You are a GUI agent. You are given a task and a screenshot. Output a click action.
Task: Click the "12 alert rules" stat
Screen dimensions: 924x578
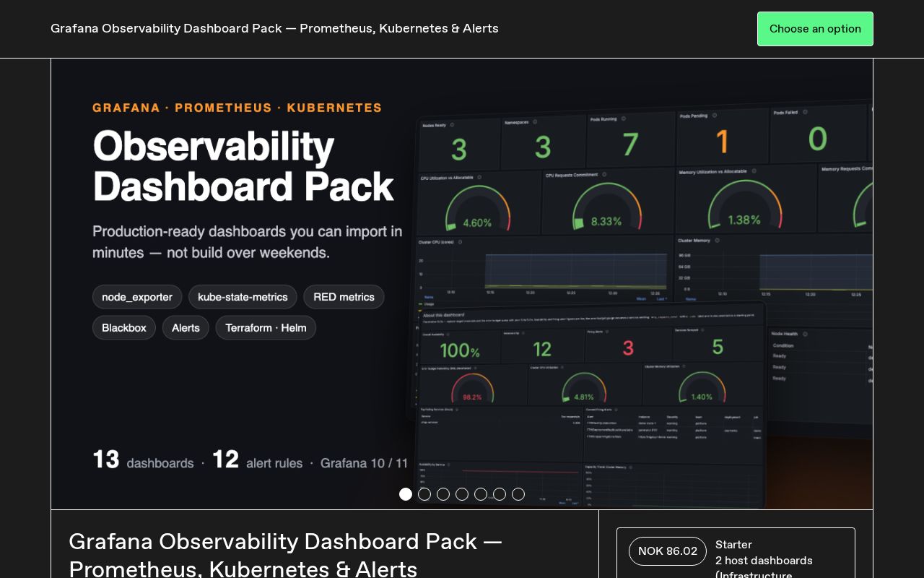[257, 460]
